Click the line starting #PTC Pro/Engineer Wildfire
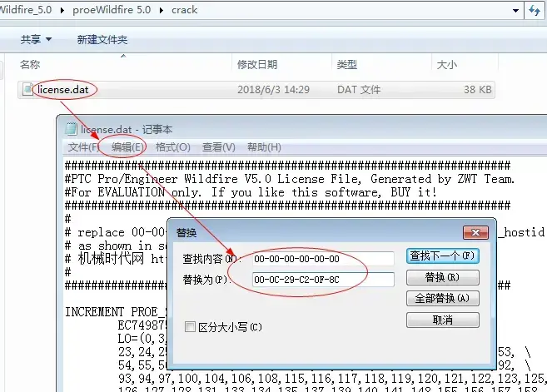 290,179
